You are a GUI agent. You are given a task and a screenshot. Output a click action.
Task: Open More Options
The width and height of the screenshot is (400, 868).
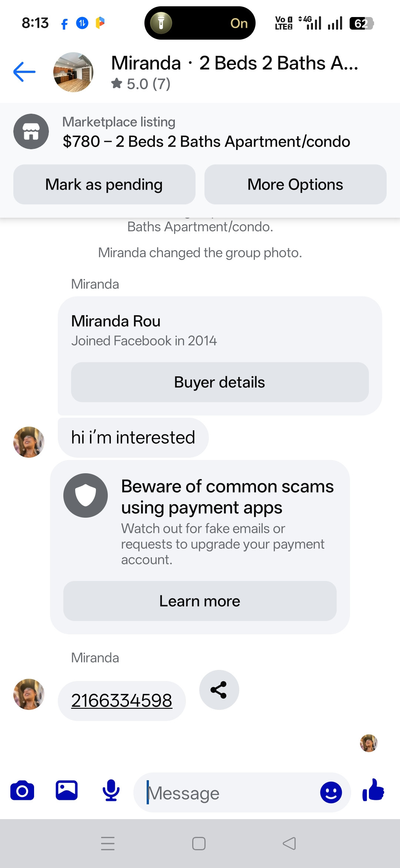pyautogui.click(x=296, y=184)
